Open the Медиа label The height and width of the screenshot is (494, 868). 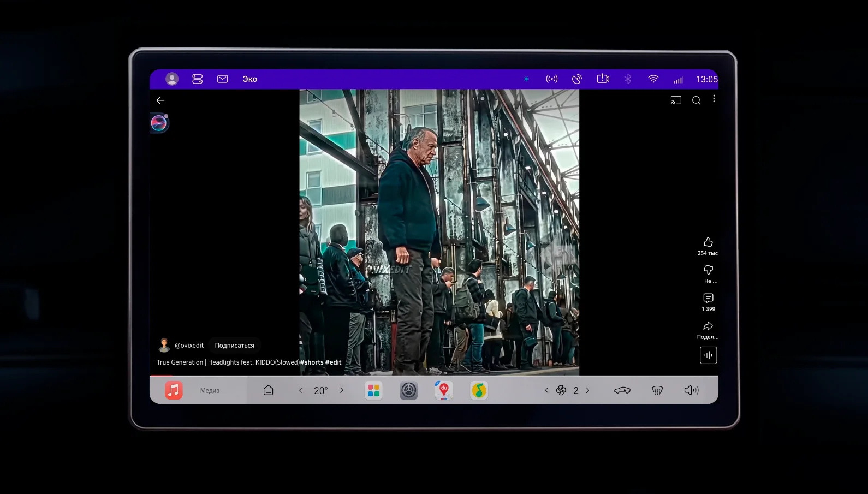point(210,391)
